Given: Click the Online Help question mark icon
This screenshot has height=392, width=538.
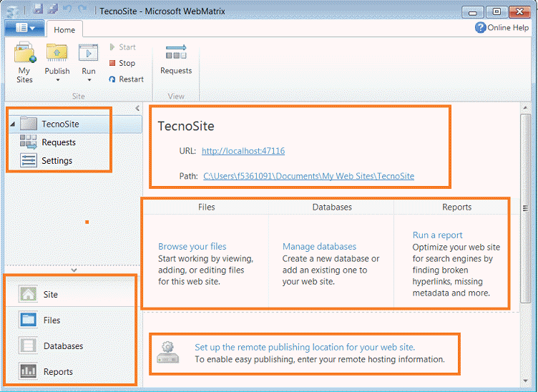Looking at the screenshot, I should click(x=480, y=27).
